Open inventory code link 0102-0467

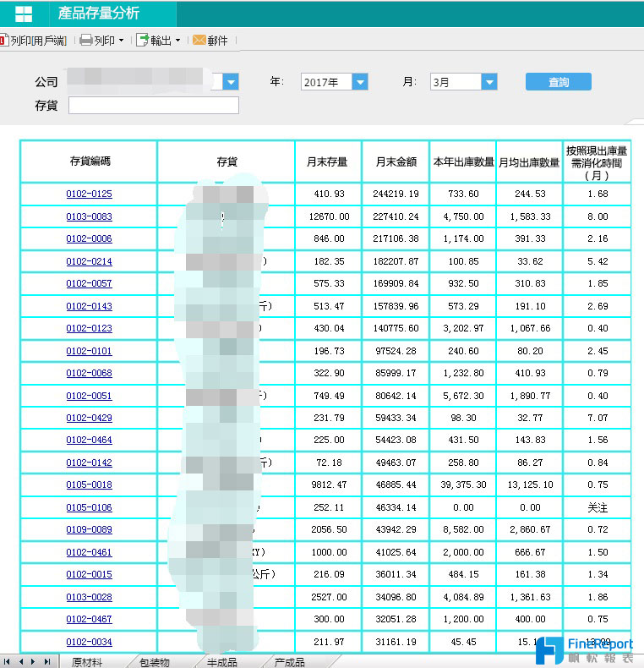tap(89, 619)
